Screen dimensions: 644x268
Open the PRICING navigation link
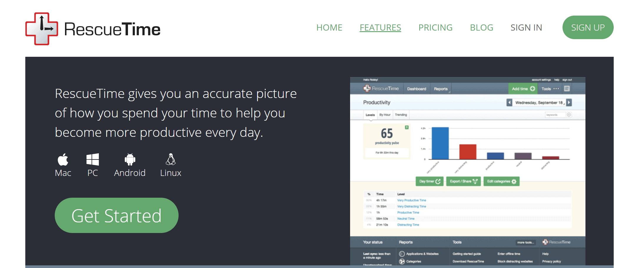point(435,27)
